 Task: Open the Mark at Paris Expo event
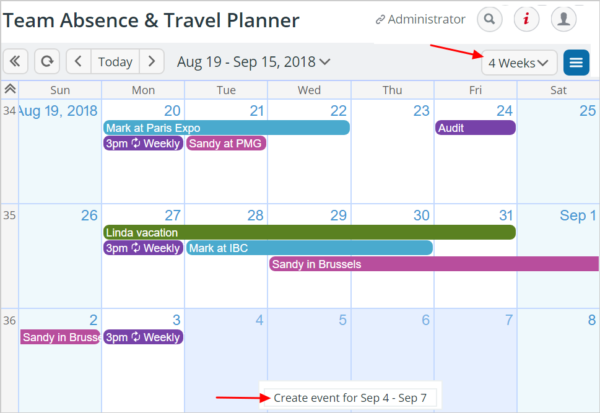[x=227, y=128]
